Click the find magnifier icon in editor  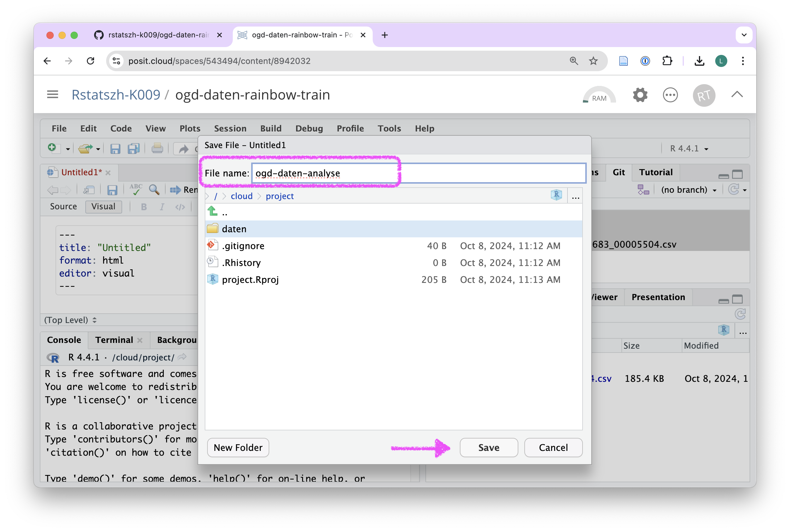tap(154, 189)
